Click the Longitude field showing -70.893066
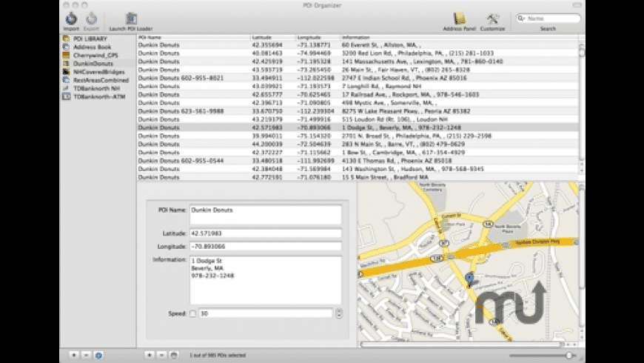The width and height of the screenshot is (644, 363). pos(265,246)
